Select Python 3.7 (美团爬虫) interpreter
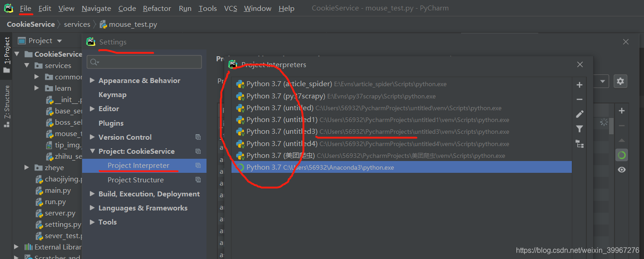This screenshot has width=644, height=259. [x=402, y=156]
